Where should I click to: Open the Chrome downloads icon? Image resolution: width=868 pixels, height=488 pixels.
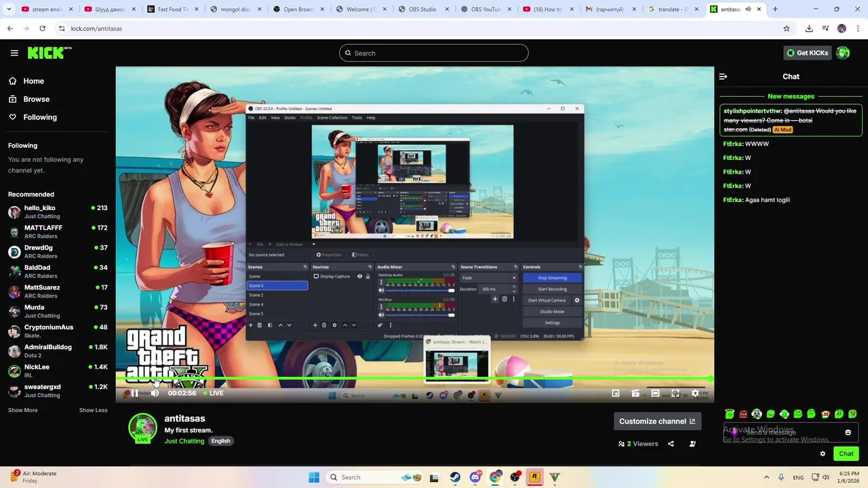coord(809,28)
